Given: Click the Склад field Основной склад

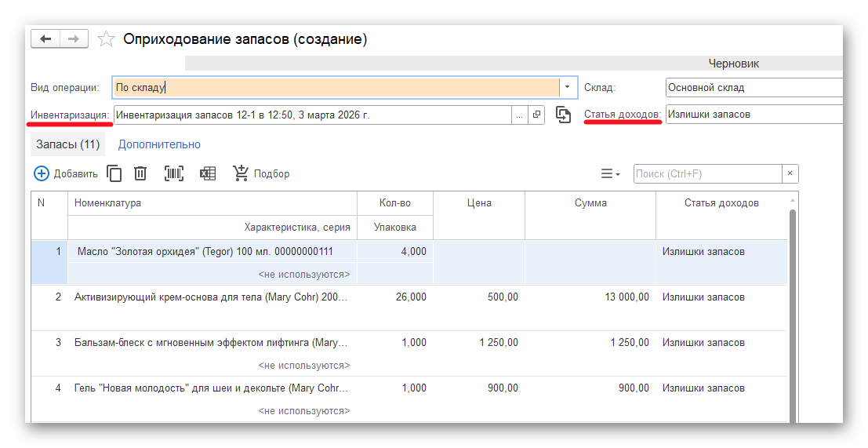Looking at the screenshot, I should [x=751, y=87].
